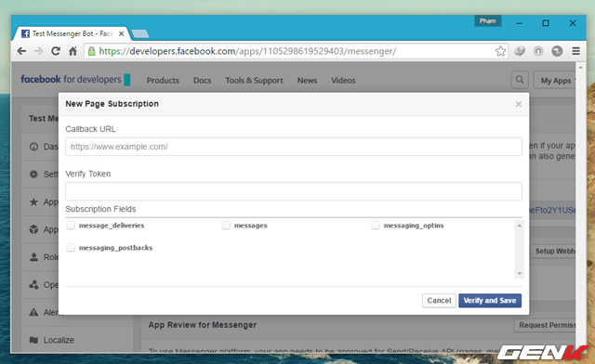Click the Settings gear sidebar icon

pyautogui.click(x=33, y=175)
